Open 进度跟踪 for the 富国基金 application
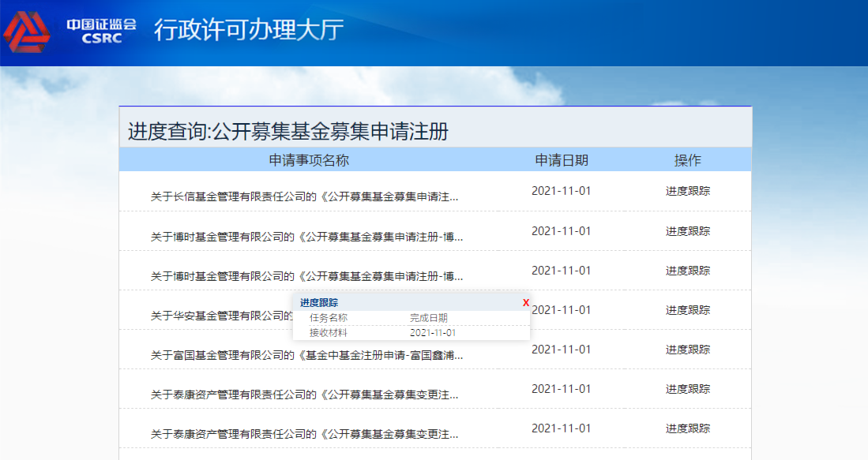 [688, 350]
